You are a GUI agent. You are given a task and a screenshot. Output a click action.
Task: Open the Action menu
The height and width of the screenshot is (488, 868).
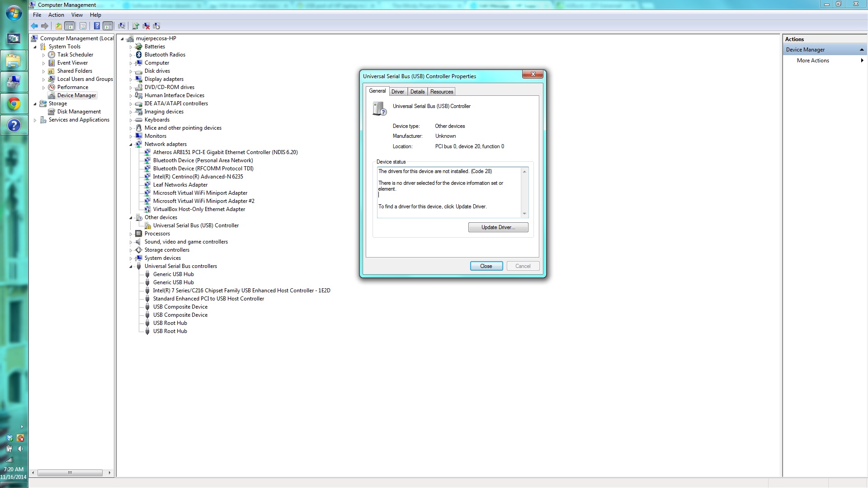(56, 15)
